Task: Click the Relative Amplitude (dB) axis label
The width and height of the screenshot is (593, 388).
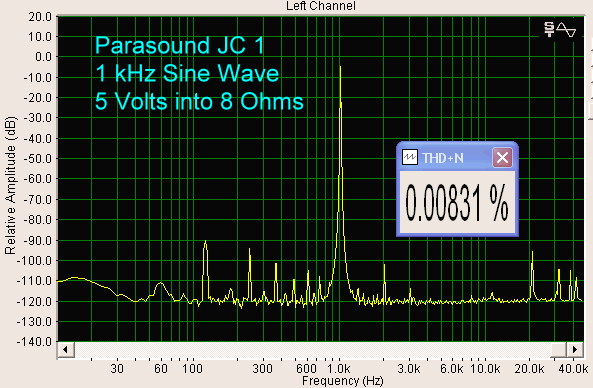Action: click(x=10, y=185)
